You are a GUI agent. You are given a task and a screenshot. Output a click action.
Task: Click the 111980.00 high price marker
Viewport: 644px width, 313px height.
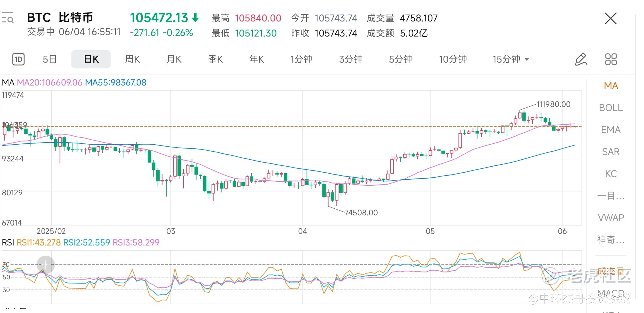pyautogui.click(x=553, y=104)
